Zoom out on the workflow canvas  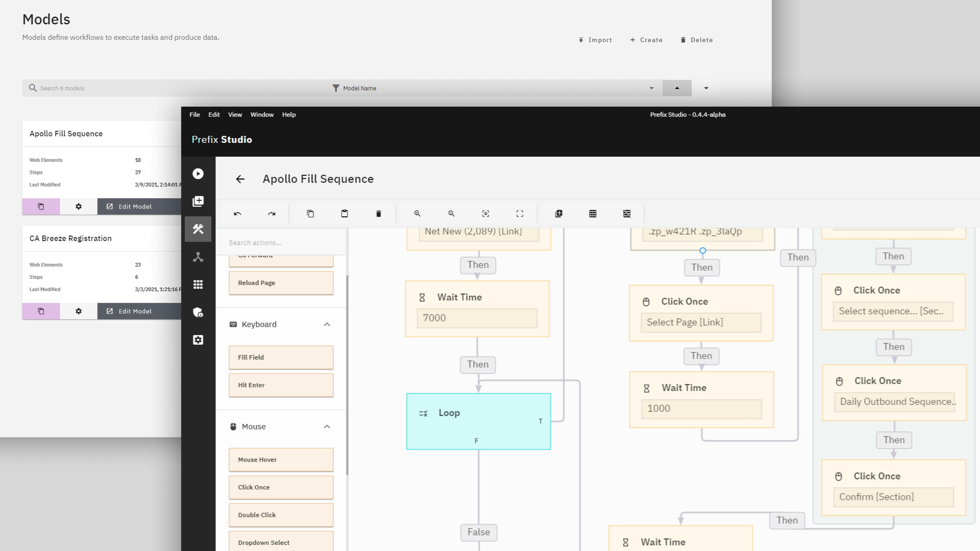pos(451,214)
